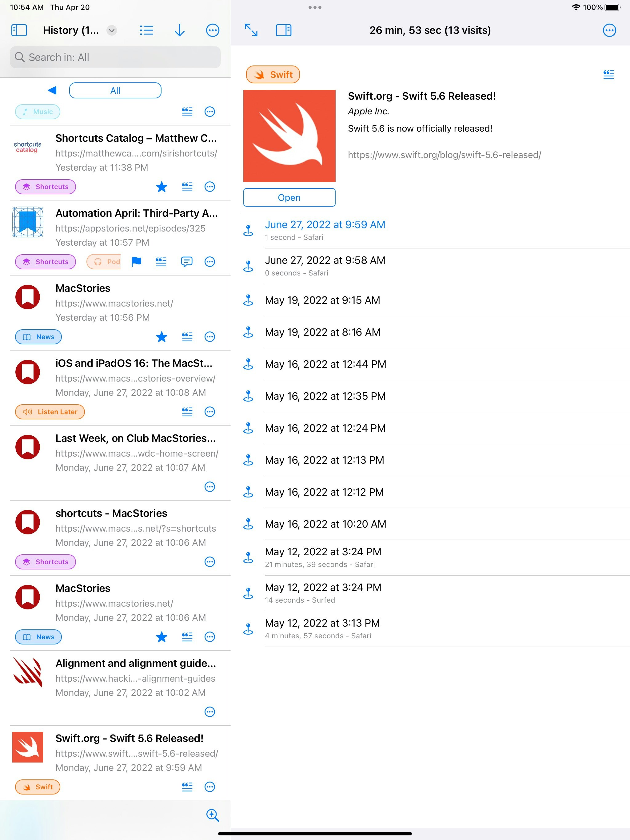Open more options for MacStories 10:06 AM entry
This screenshot has width=630, height=840.
tap(210, 637)
